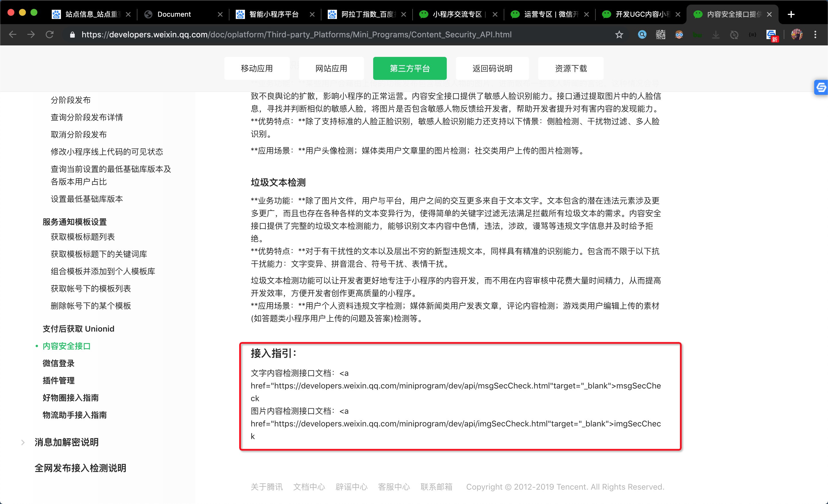Open 获取模板标题列表 in the sidebar
Screen dimensions: 828x504
click(x=83, y=237)
